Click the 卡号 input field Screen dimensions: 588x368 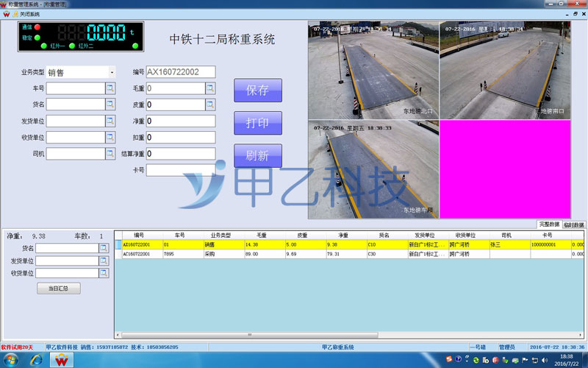(x=181, y=170)
